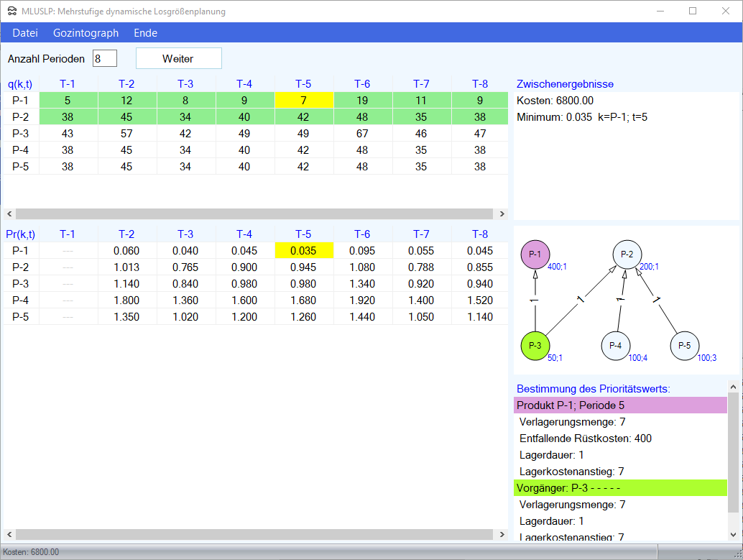Image resolution: width=743 pixels, height=560 pixels.
Task: Click the T-8 column header in q table
Action: [480, 84]
